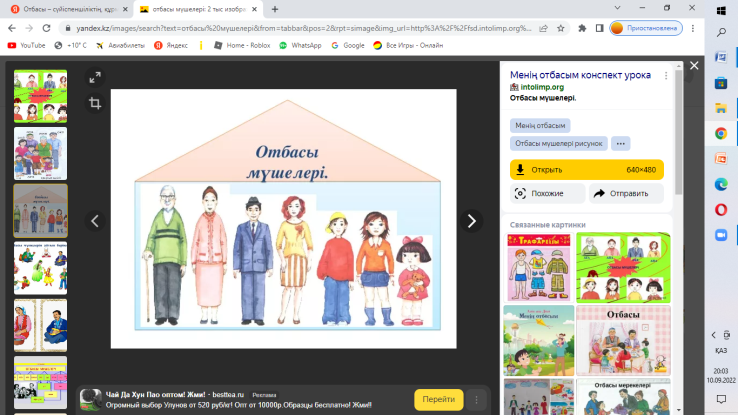The width and height of the screenshot is (738, 415).
Task: Click the address bar URL field
Action: [304, 28]
